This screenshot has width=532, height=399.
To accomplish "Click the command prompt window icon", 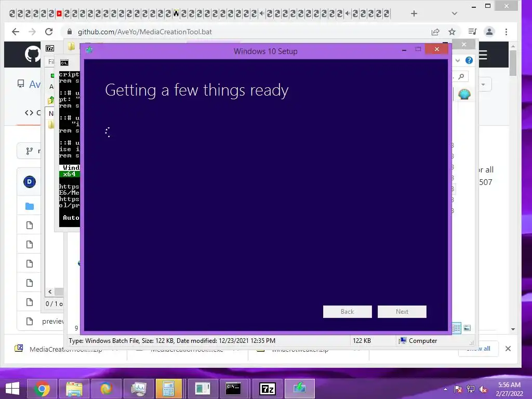I will pos(64,63).
